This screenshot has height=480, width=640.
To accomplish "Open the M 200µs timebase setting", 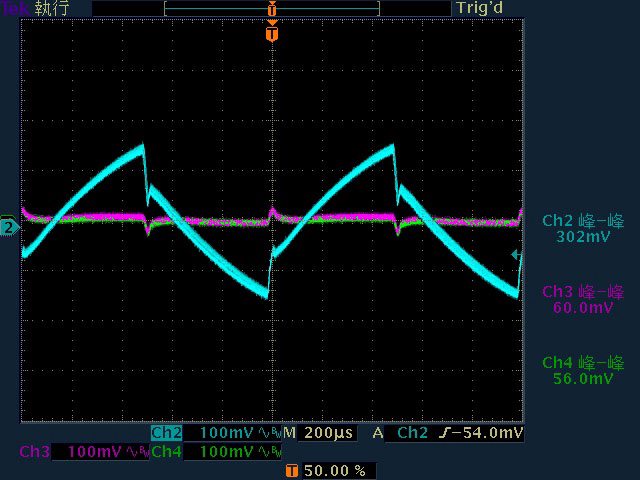I will (318, 433).
